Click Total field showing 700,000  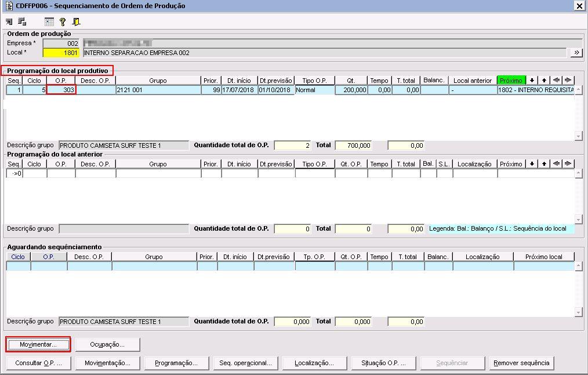click(354, 145)
